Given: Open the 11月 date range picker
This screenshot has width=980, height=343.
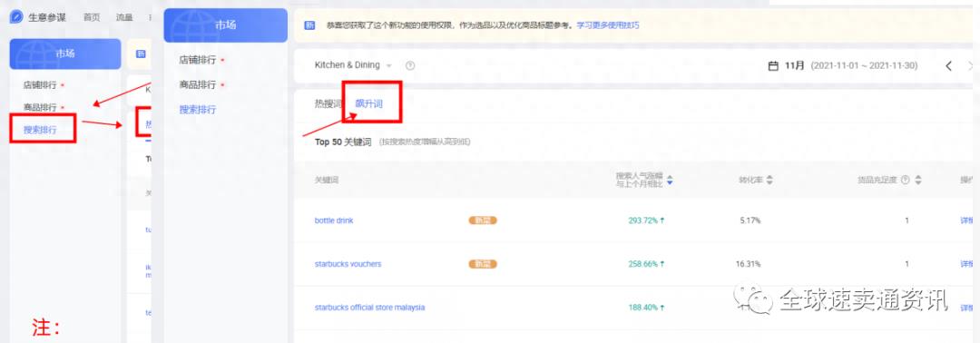Looking at the screenshot, I should [842, 65].
